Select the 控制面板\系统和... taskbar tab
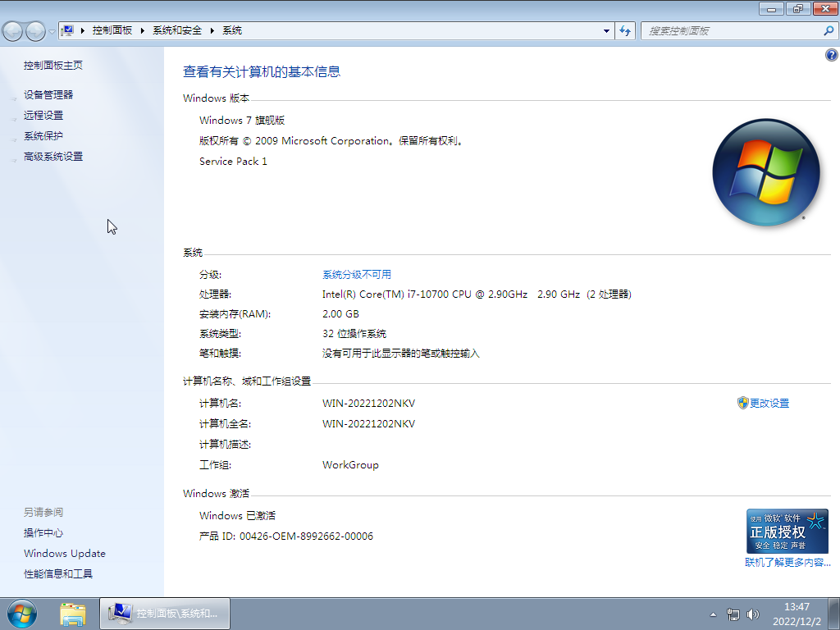 (164, 613)
